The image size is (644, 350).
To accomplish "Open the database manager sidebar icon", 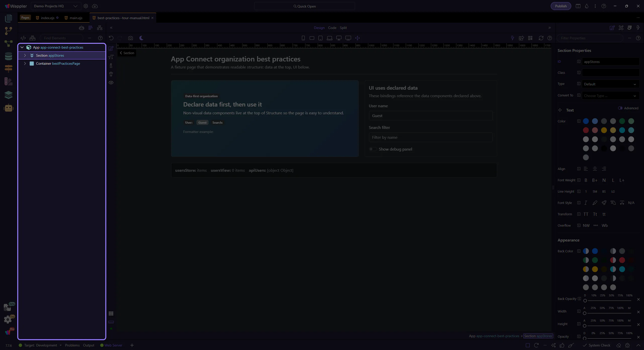I will 9,56.
